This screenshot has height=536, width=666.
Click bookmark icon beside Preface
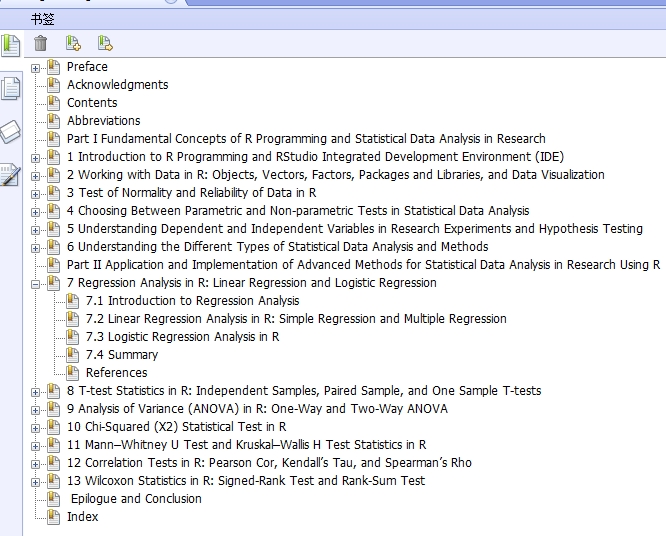(54, 67)
